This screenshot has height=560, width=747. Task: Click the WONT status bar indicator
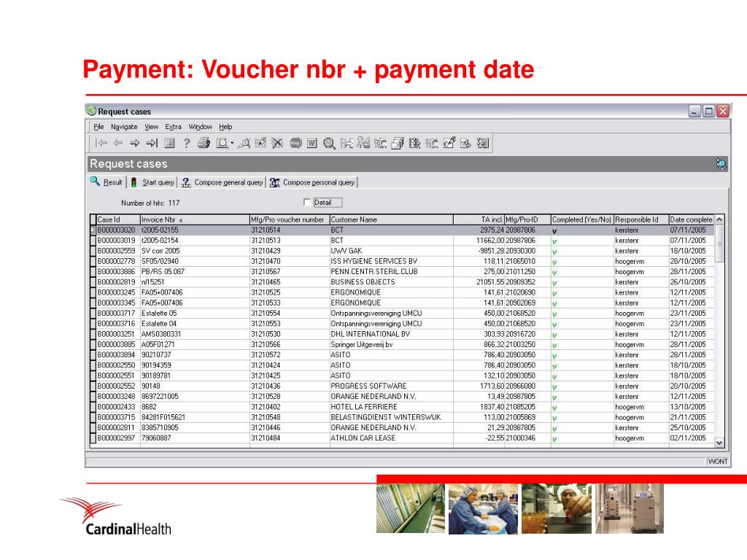717,461
